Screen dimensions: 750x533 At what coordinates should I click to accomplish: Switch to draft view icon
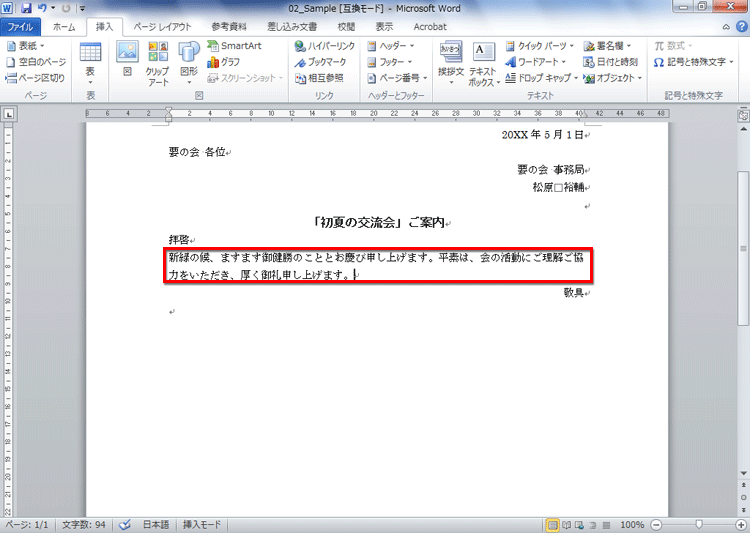[606, 525]
